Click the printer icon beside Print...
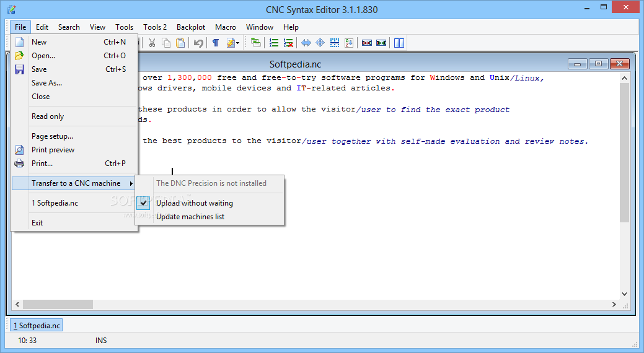 [19, 163]
